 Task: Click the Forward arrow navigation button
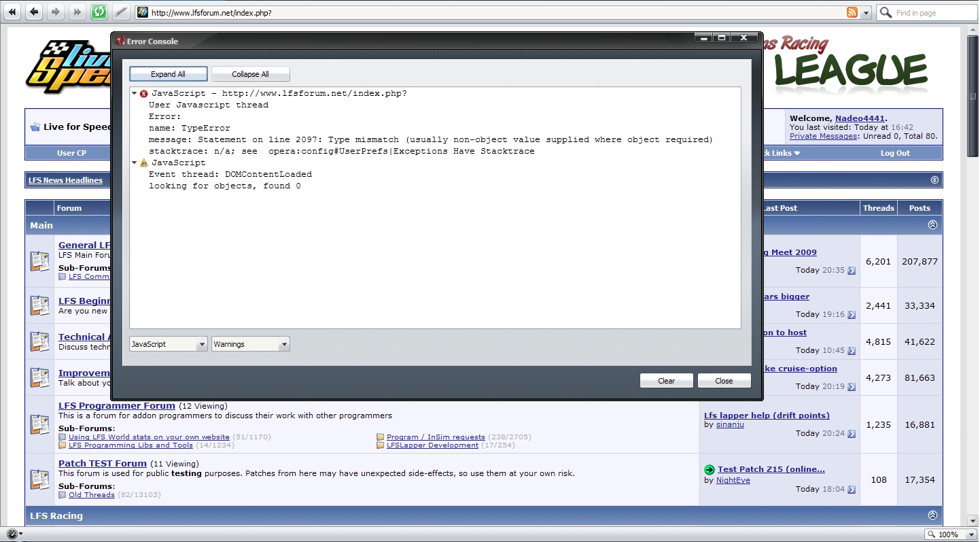pyautogui.click(x=55, y=12)
